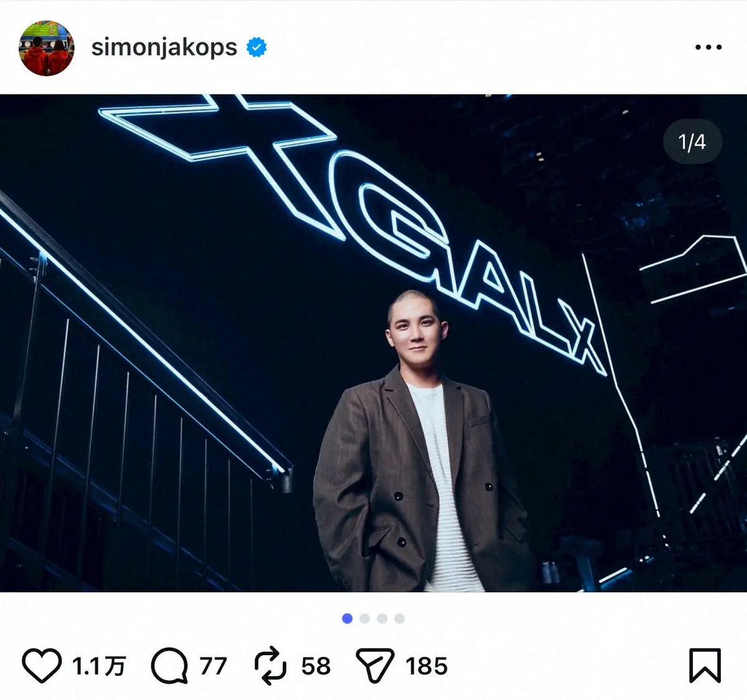747x700 pixels.
Task: Open the 77 comments count
Action: point(214,666)
